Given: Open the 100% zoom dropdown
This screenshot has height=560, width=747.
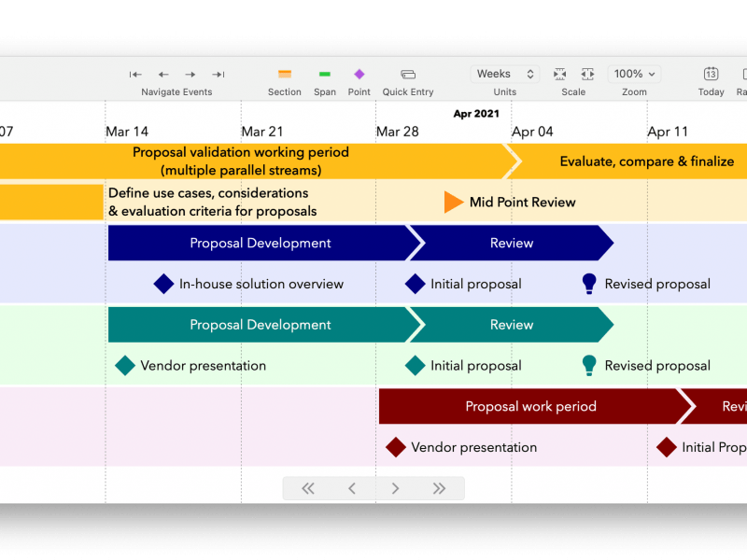Looking at the screenshot, I should coord(634,74).
